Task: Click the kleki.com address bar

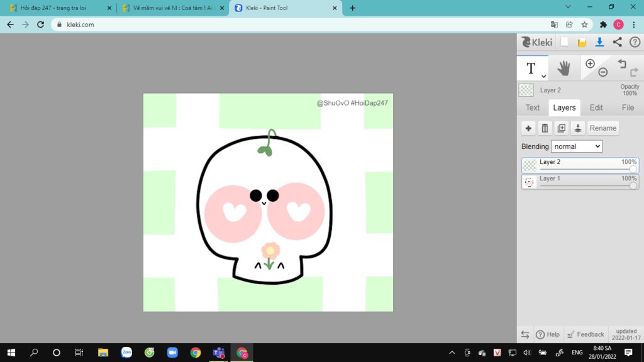Action: 300,25
